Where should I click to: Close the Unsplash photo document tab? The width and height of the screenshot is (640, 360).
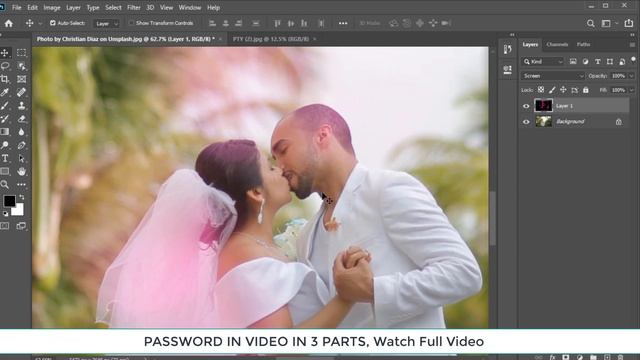tap(220, 39)
